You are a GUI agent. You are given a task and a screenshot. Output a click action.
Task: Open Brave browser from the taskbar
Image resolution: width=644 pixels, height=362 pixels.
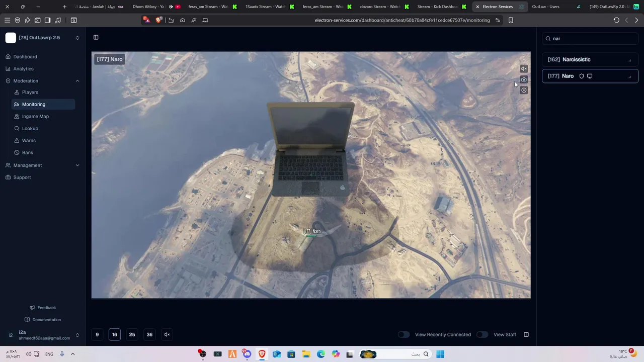(262, 354)
